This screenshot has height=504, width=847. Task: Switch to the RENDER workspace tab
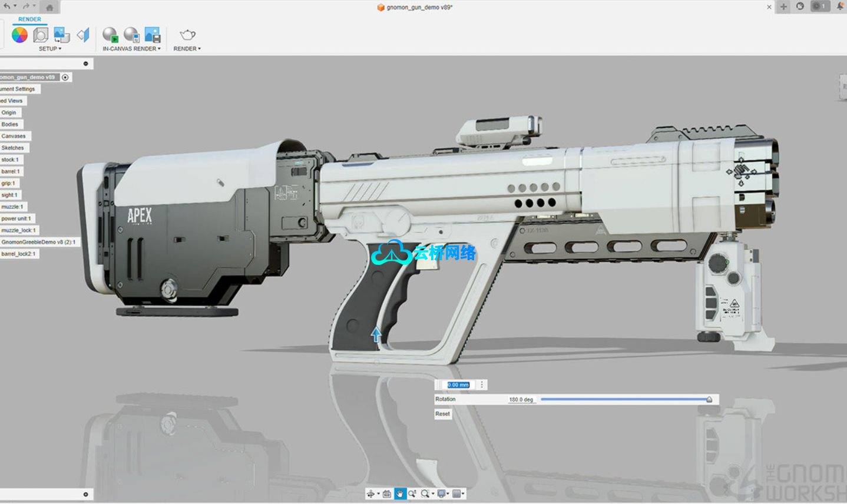(29, 19)
